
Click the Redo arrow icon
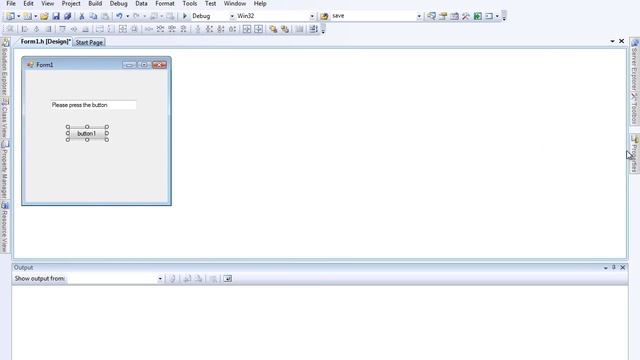(136, 16)
